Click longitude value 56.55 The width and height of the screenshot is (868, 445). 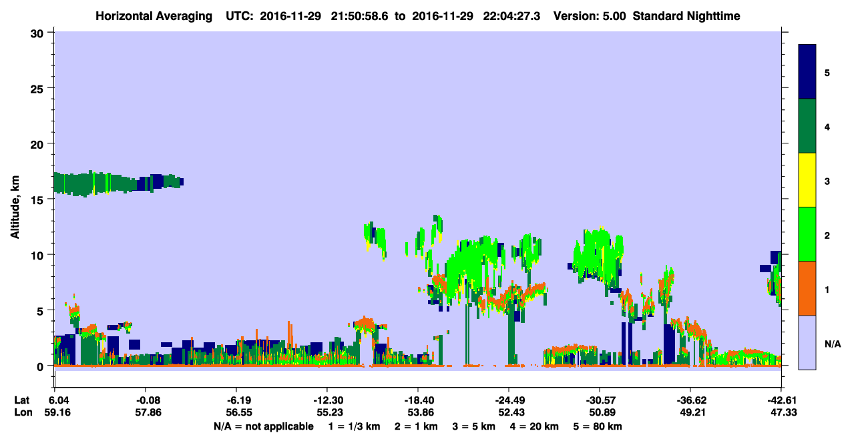[x=238, y=412]
